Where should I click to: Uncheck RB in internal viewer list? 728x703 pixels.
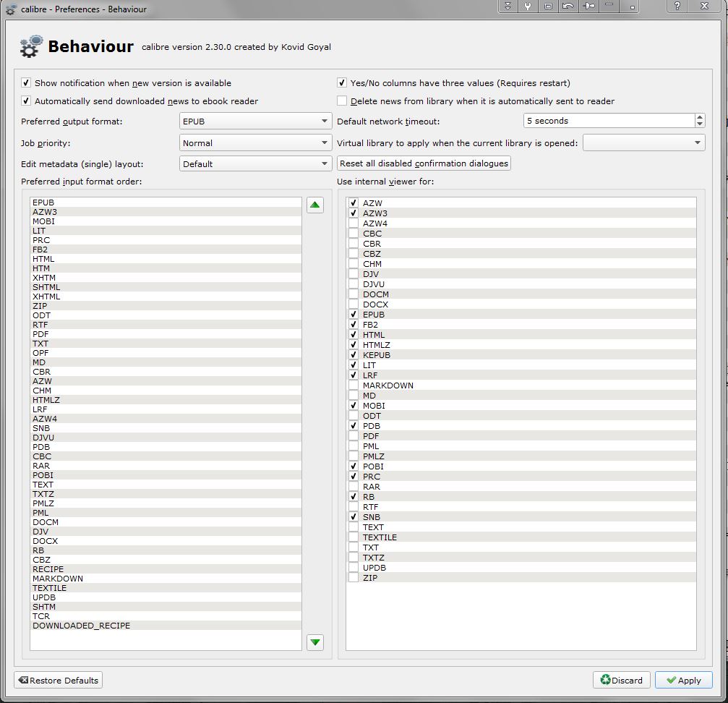pos(354,497)
